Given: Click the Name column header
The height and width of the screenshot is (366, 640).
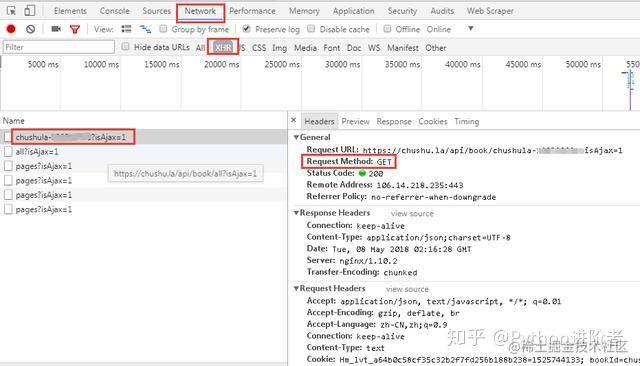Looking at the screenshot, I should tap(13, 121).
